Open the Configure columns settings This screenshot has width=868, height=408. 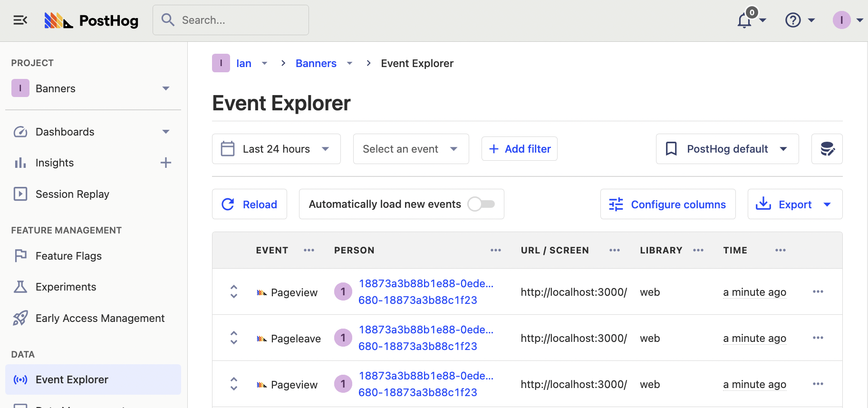pos(667,204)
